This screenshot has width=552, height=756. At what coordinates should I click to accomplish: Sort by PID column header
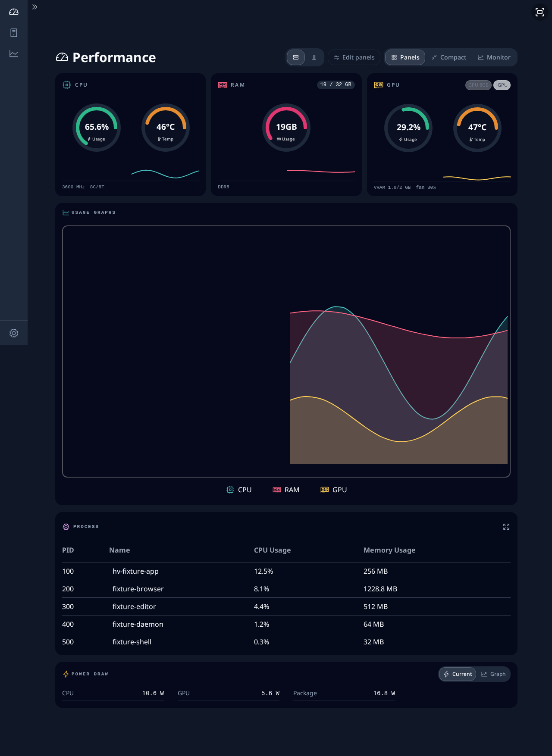click(x=68, y=550)
